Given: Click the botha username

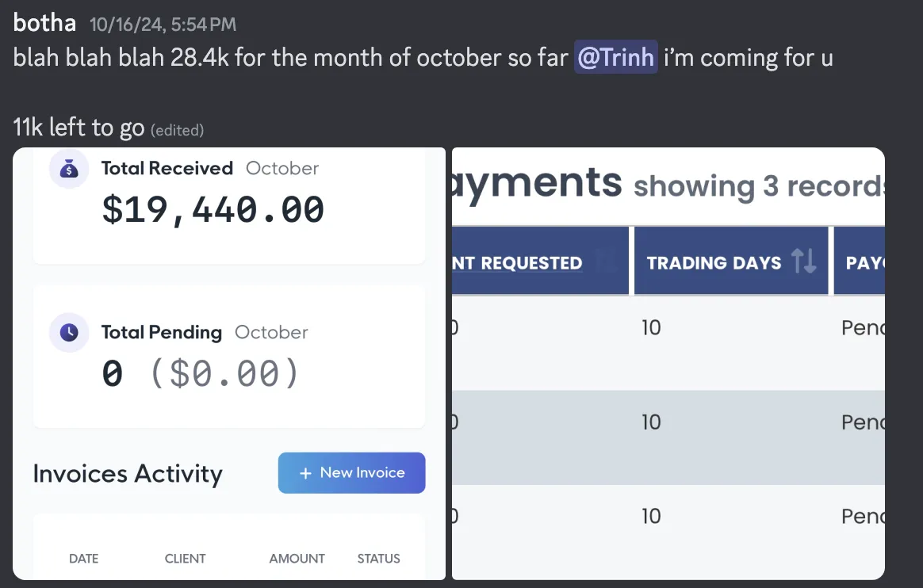Looking at the screenshot, I should (x=44, y=24).
